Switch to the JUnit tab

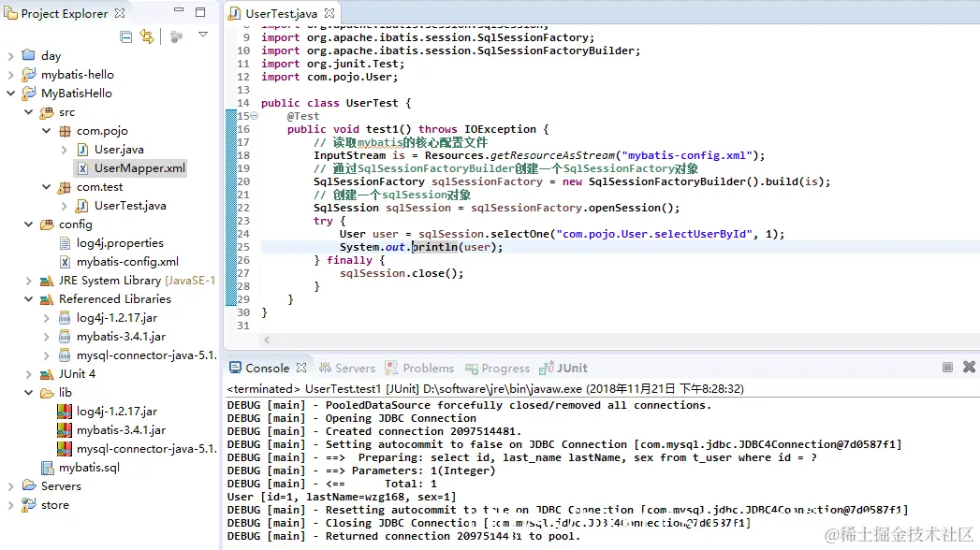pos(563,369)
